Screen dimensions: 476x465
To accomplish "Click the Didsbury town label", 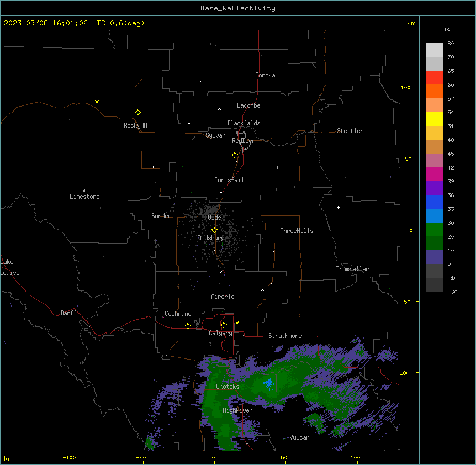I will (211, 238).
